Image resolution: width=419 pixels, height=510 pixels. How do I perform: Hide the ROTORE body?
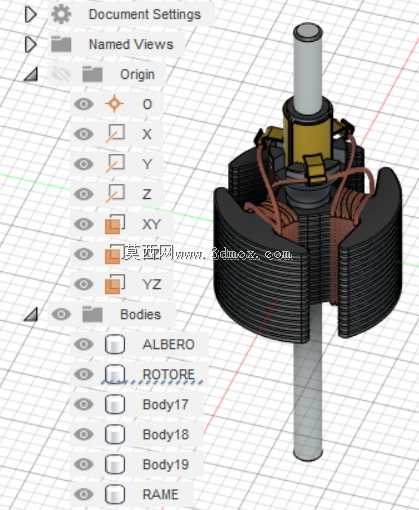point(83,374)
